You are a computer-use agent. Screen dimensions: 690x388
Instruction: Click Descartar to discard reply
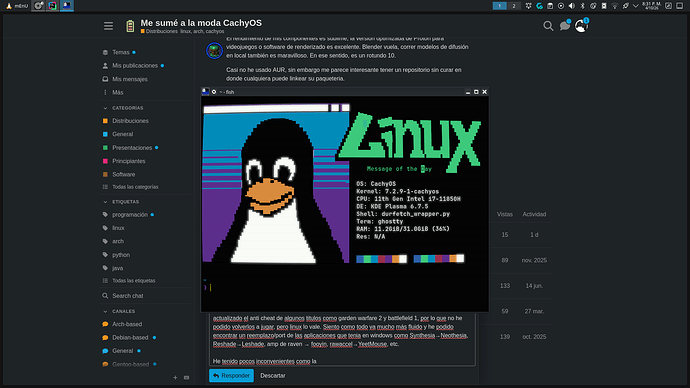pos(273,376)
